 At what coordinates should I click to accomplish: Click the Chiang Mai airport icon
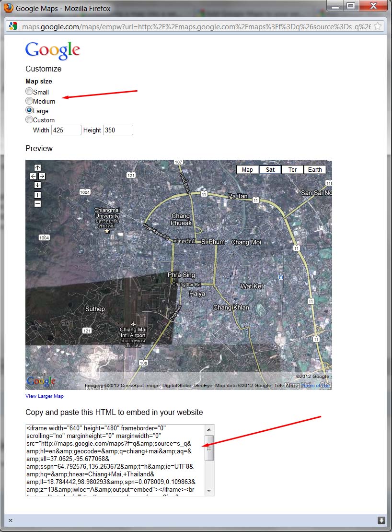[133, 323]
